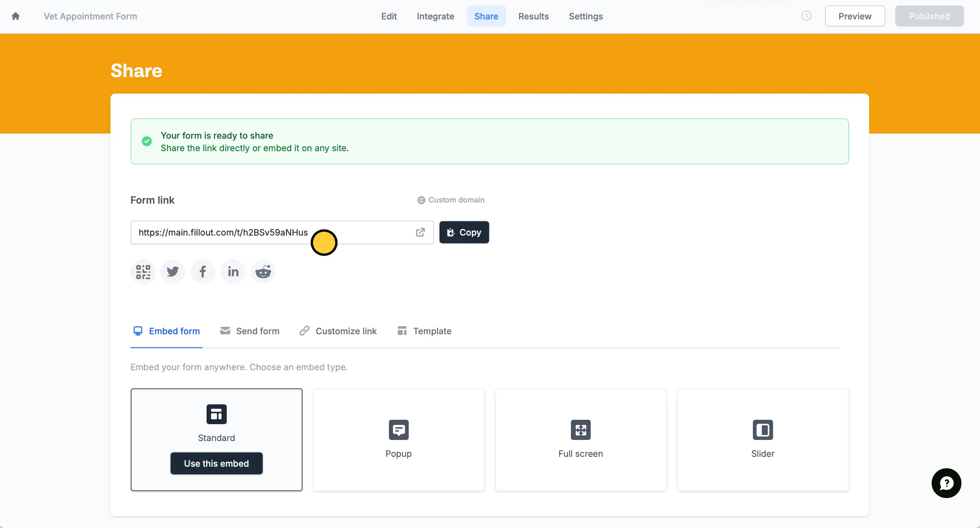
Task: Switch to the Send form tab
Action: point(250,331)
